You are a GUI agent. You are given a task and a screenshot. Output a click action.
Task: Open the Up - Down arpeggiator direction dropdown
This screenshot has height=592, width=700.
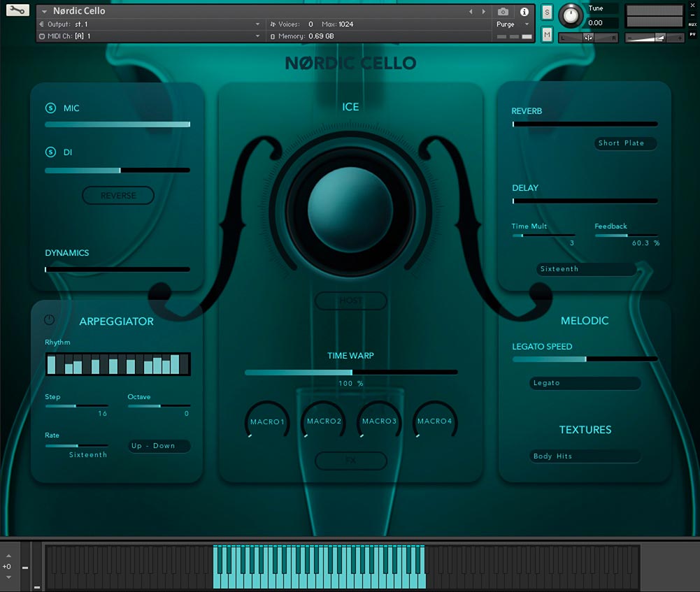(159, 445)
